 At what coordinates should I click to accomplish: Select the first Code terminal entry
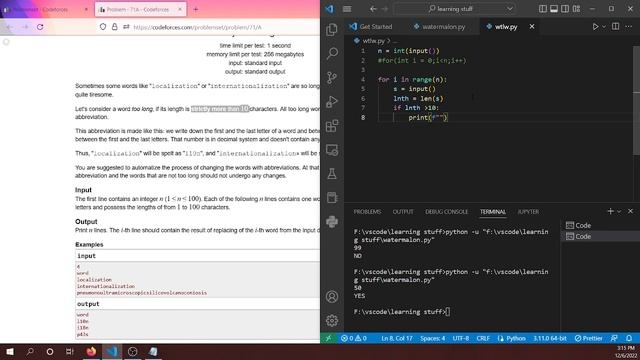[600, 225]
